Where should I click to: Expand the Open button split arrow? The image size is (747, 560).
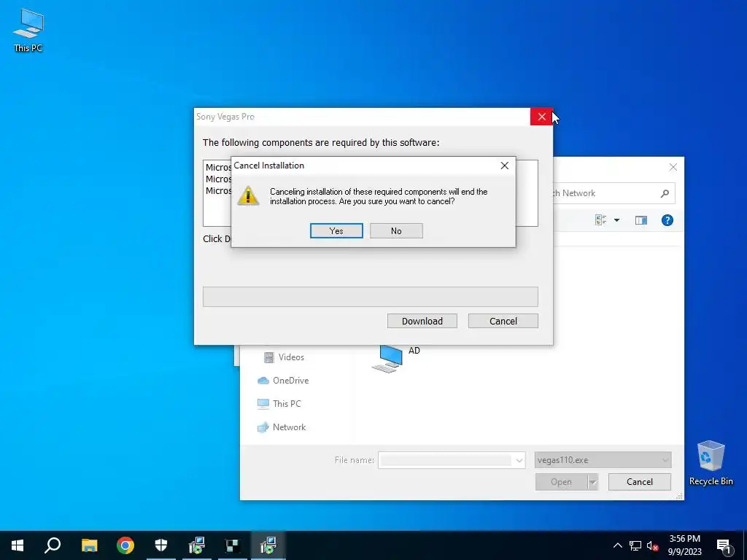point(592,482)
